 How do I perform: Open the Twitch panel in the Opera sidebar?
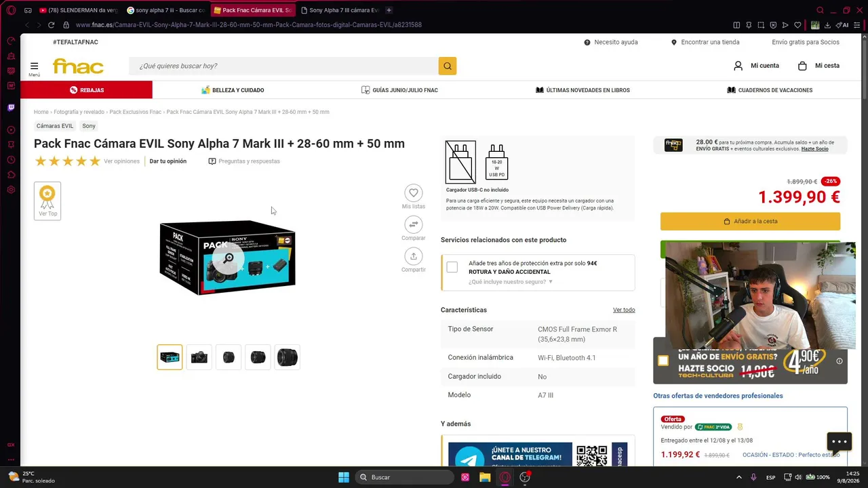11,107
